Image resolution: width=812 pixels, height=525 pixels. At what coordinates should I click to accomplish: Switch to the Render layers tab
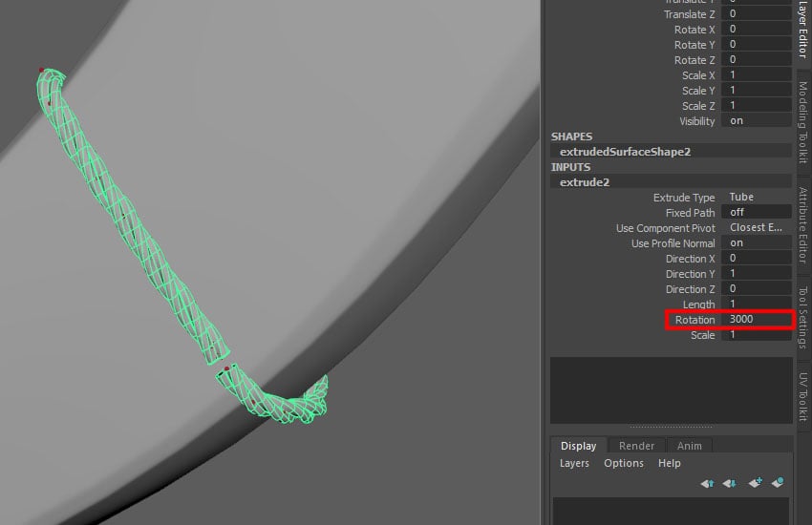[x=636, y=446]
